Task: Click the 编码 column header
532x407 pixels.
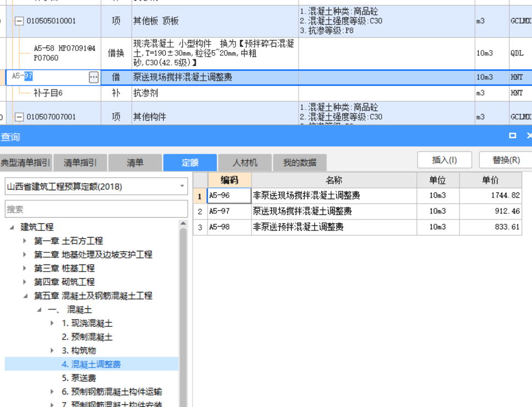Action: pyautogui.click(x=229, y=180)
